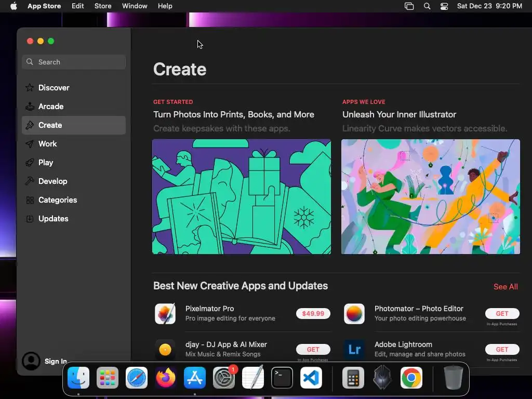Open Launchpad from the Dock
532x399 pixels.
click(x=108, y=378)
